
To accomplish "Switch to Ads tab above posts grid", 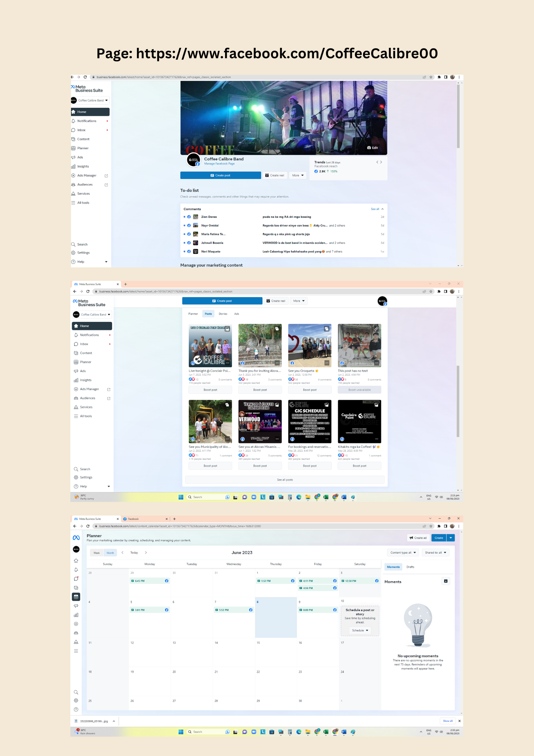I will click(237, 314).
